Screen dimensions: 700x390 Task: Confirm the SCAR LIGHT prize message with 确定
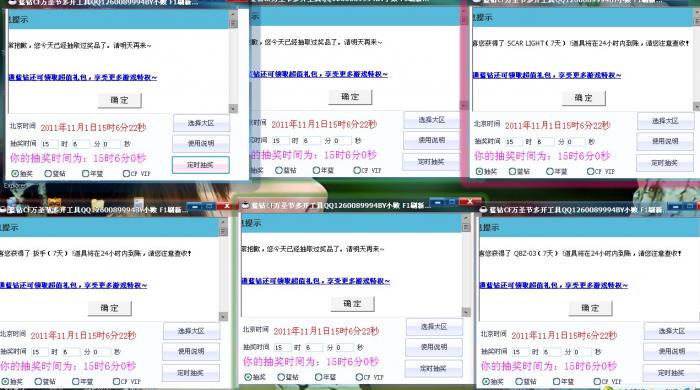583,98
